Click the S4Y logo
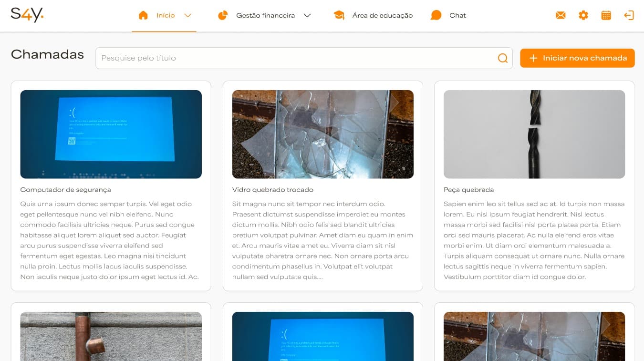The image size is (644, 361). (27, 15)
